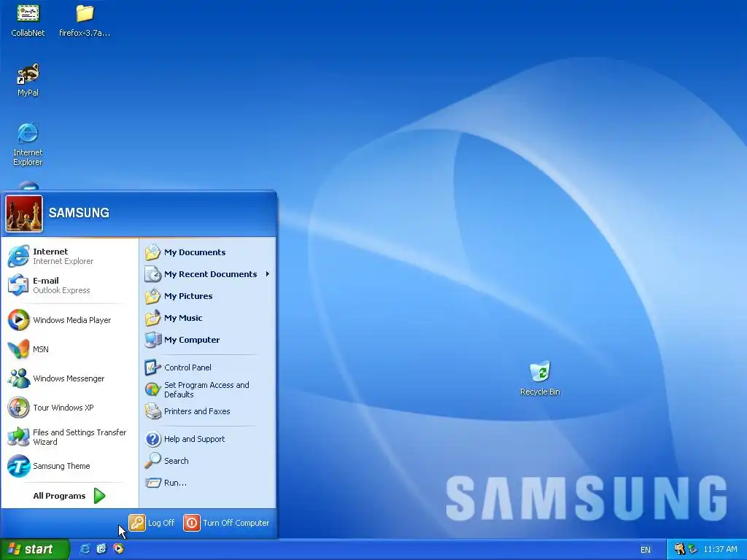Click the SAMSUNG user name text
Viewport: 747px width, 560px height.
(79, 213)
